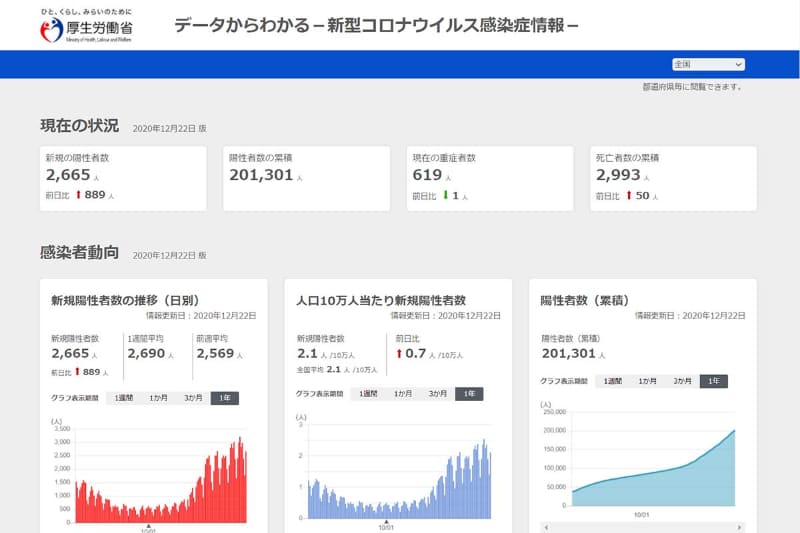The height and width of the screenshot is (533, 800).
Task: Open the 全国 prefecture dropdown
Action: [708, 64]
